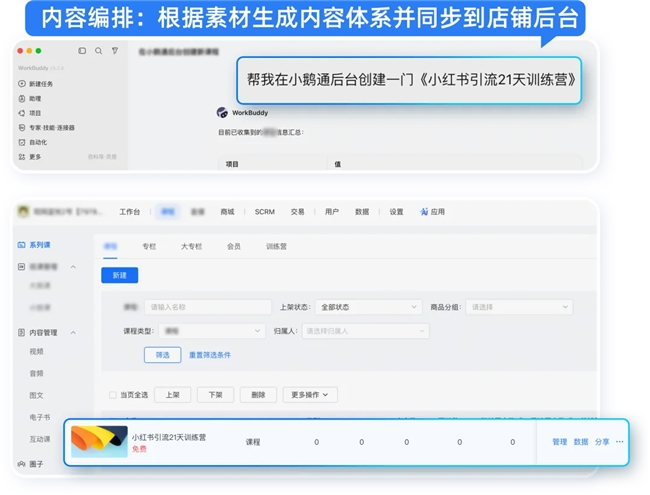Click the 新建任务 plus icon
Viewport: 650px width, 495px height.
pyautogui.click(x=22, y=84)
